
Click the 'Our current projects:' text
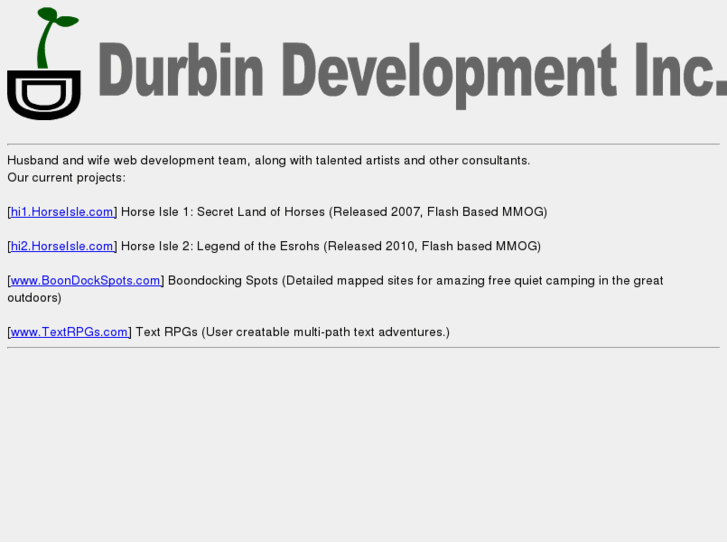tap(66, 178)
